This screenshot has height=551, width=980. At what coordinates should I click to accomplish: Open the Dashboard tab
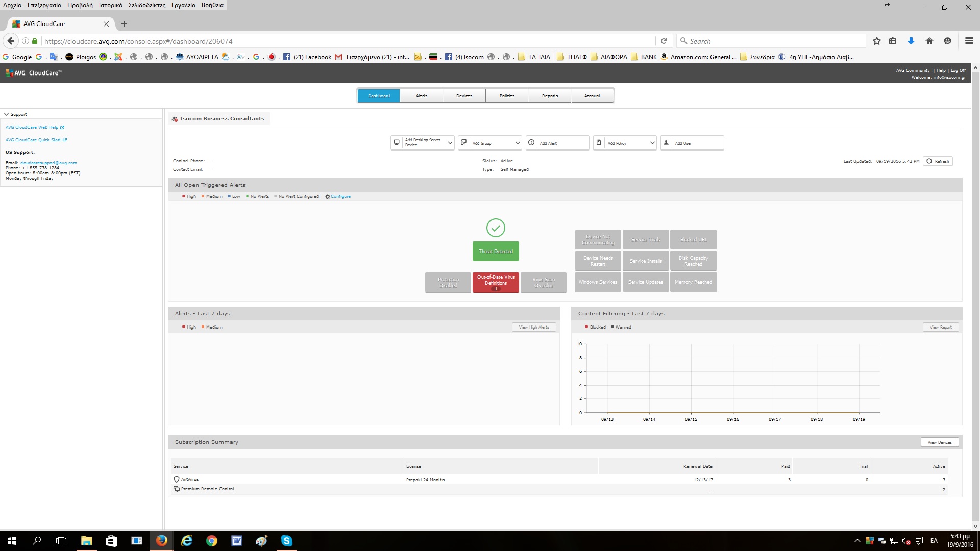tap(379, 96)
